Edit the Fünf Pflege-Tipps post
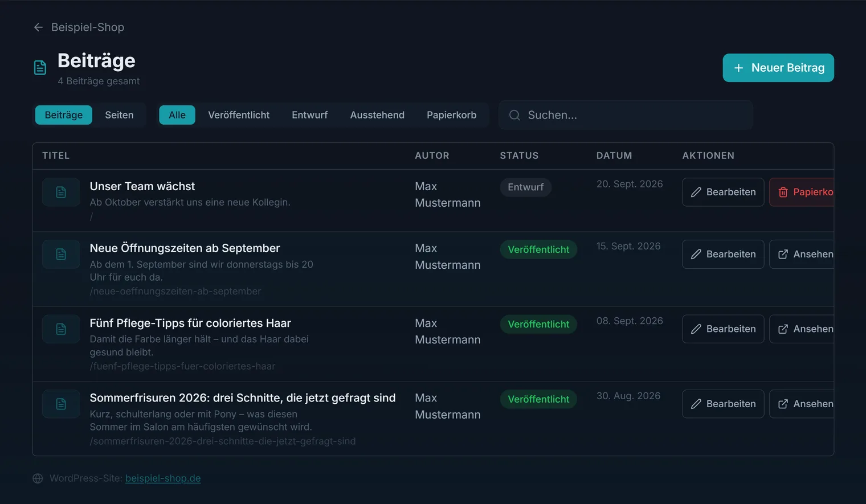The image size is (866, 504). (x=723, y=329)
